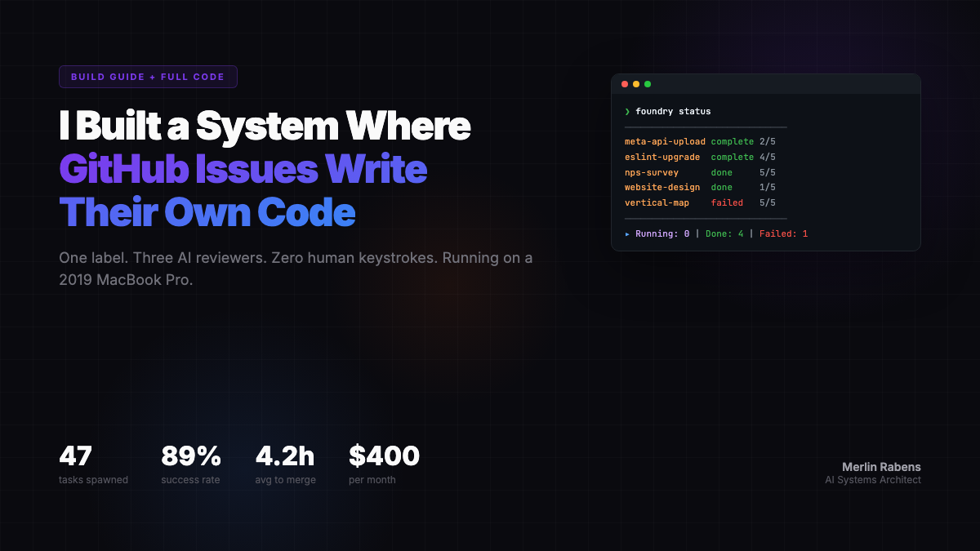Click the 'per month' label
This screenshot has height=551, width=980.
pos(372,480)
